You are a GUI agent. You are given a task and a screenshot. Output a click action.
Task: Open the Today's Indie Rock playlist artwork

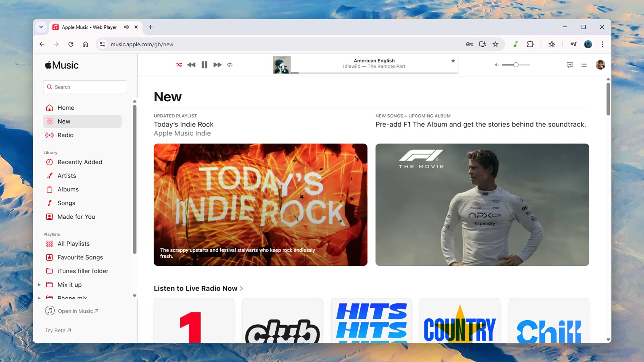pyautogui.click(x=260, y=204)
